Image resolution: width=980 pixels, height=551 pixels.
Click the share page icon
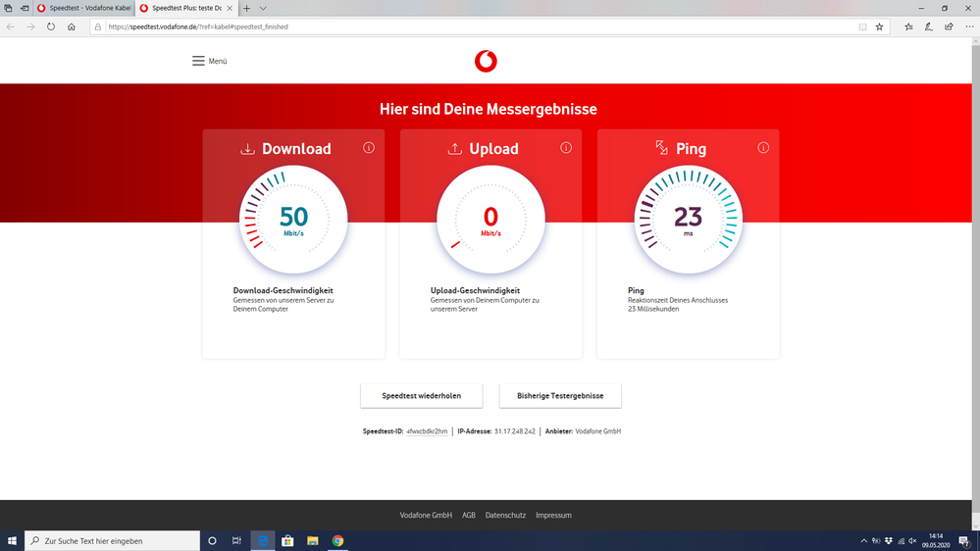(949, 26)
